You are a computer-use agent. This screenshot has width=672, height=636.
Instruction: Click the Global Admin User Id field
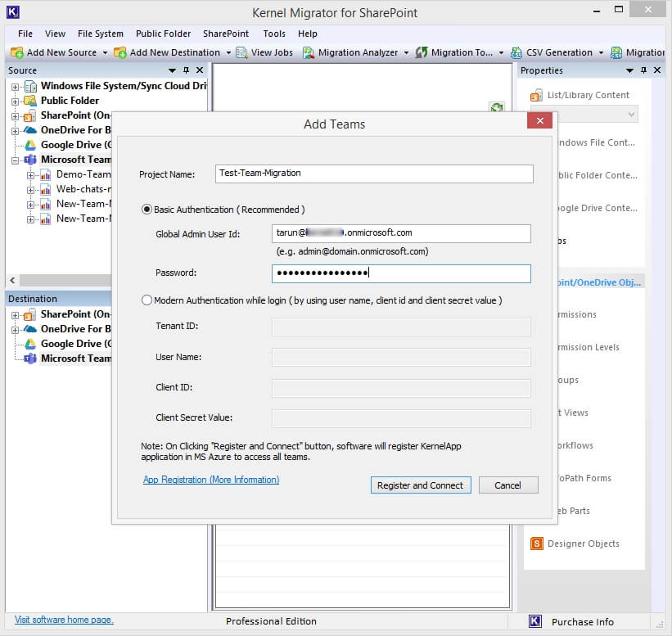tap(401, 233)
